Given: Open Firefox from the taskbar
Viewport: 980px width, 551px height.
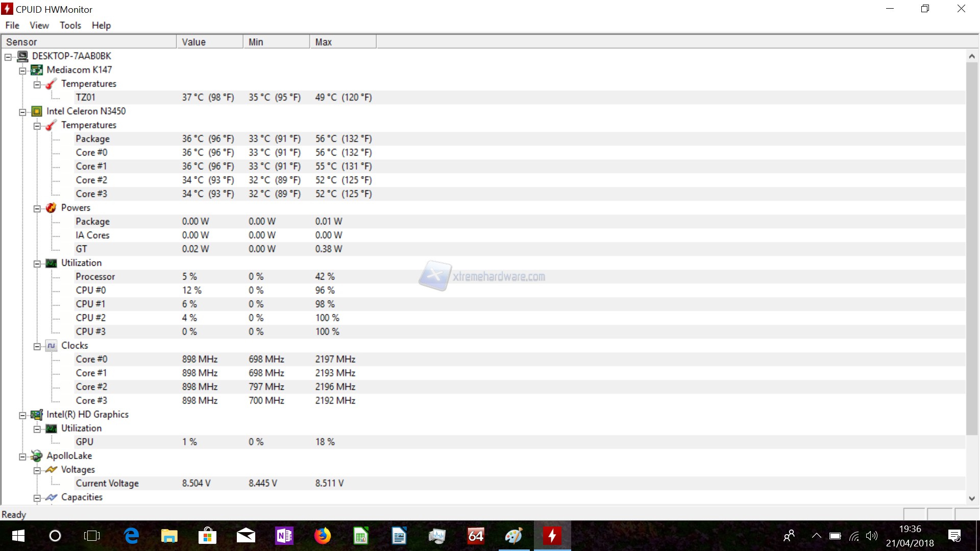Looking at the screenshot, I should [322, 536].
